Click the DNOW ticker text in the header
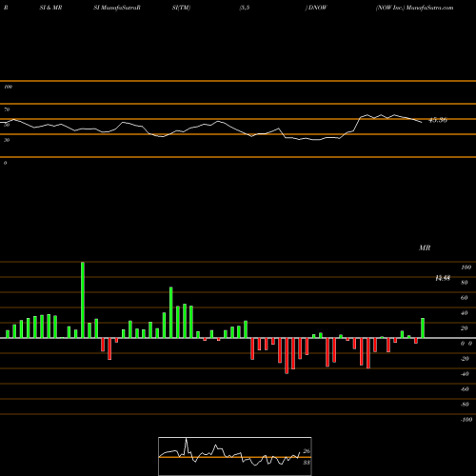Screen dimensions: 476x476 coord(317,8)
